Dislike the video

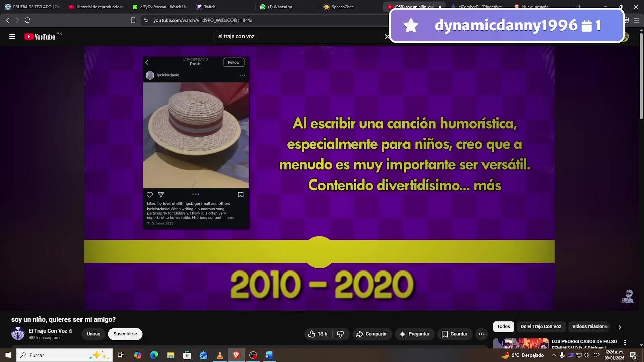click(340, 334)
